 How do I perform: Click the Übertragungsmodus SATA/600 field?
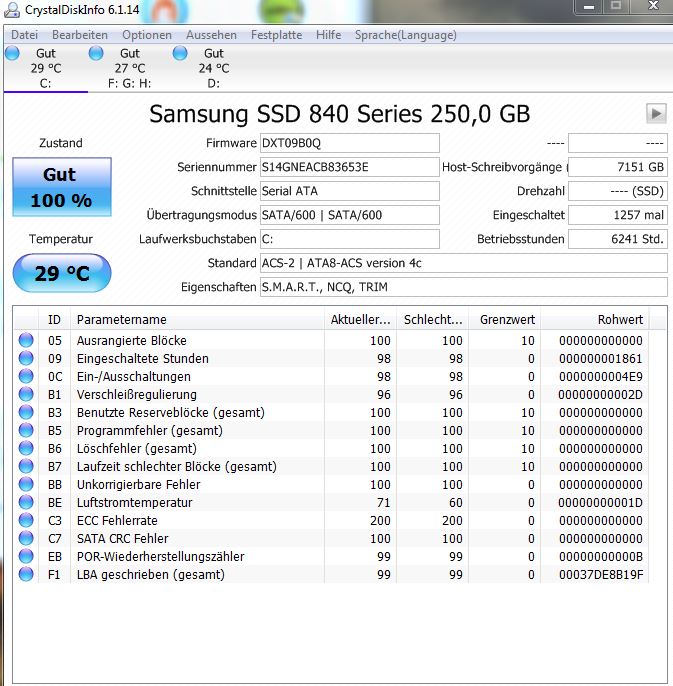pyautogui.click(x=350, y=215)
